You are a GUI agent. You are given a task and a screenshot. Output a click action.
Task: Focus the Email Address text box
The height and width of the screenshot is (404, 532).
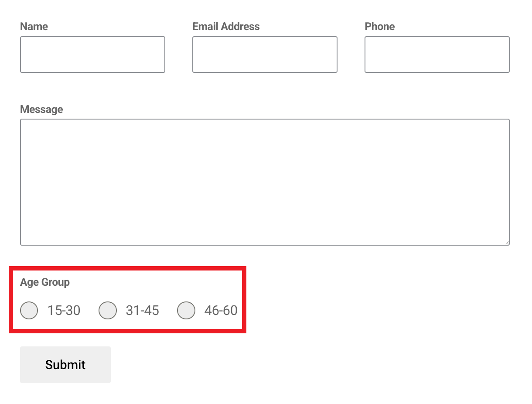(265, 55)
